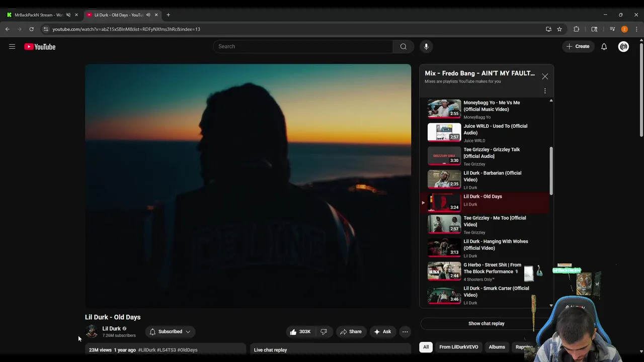Screen dimensions: 644x362
Task: Open the Chrome profile badge
Action: tap(624, 29)
